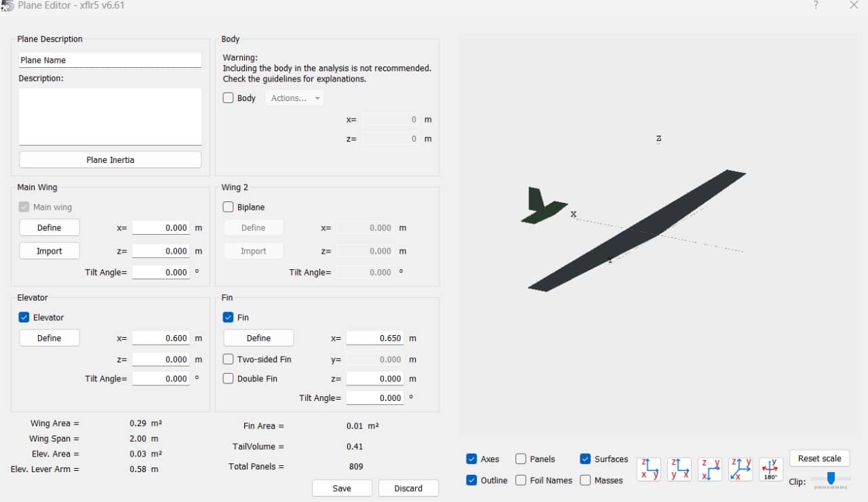The height and width of the screenshot is (502, 868).
Task: Flip the view with the 180° icon
Action: coord(771,469)
